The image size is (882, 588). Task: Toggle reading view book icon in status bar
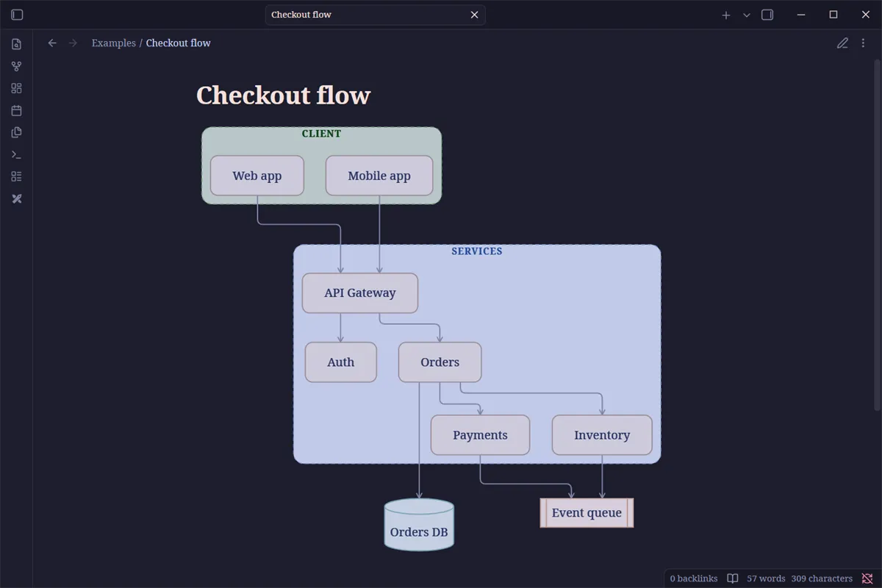pyautogui.click(x=732, y=578)
